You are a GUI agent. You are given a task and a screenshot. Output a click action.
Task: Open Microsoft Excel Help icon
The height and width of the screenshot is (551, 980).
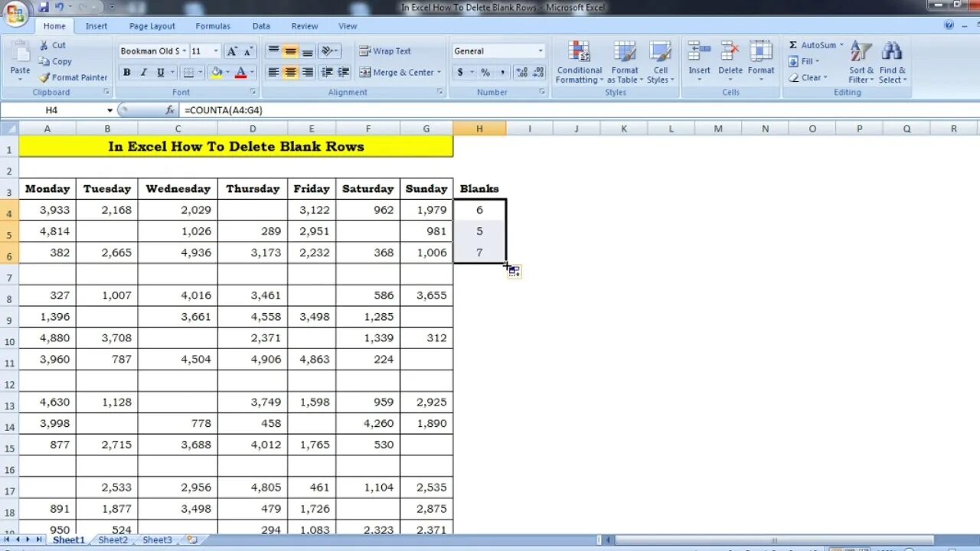click(x=949, y=25)
